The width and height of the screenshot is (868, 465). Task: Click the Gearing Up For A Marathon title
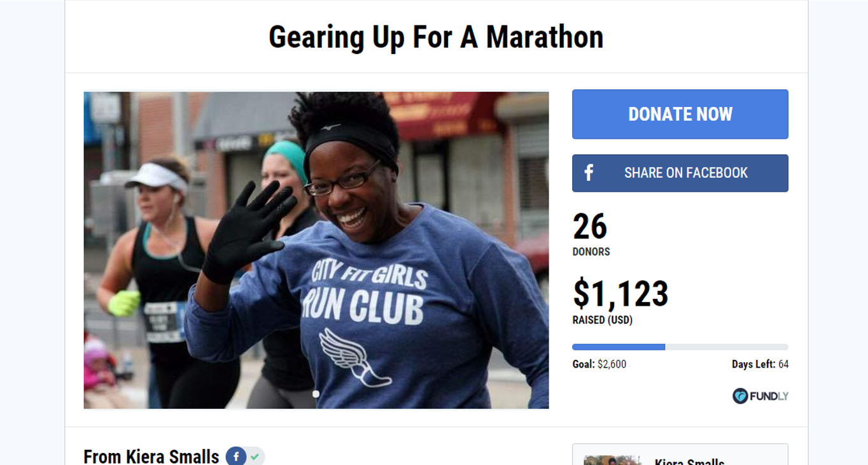click(x=436, y=37)
